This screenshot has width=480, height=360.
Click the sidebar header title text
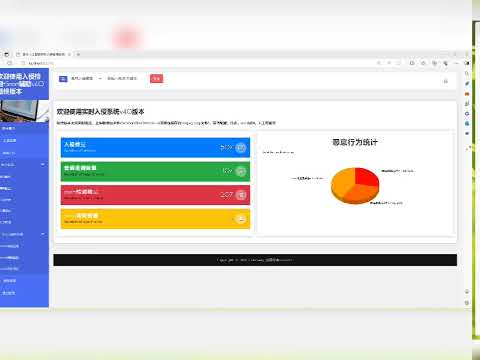(22, 84)
